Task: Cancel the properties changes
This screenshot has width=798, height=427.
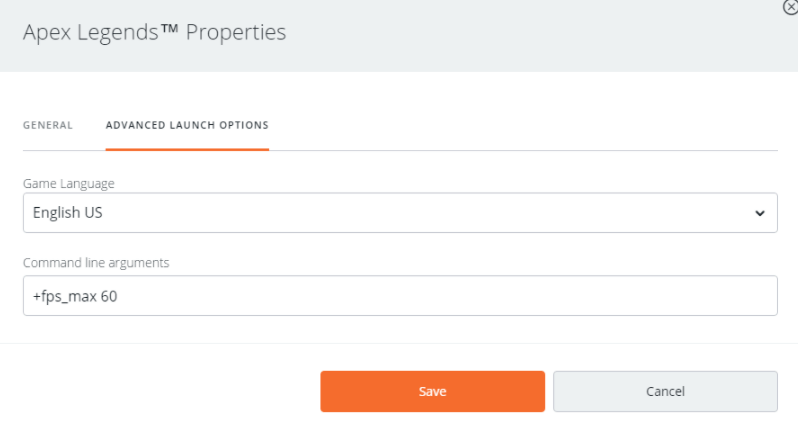Action: tap(665, 391)
